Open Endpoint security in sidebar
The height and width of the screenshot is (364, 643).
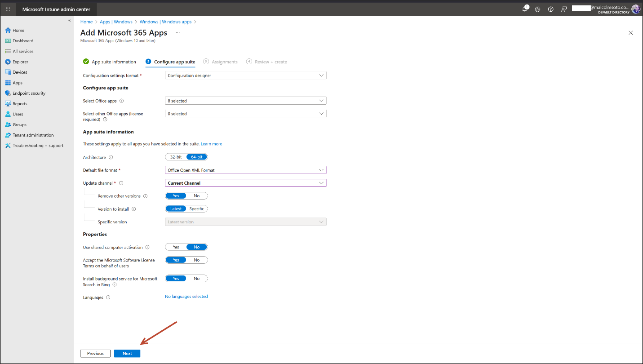tap(29, 93)
